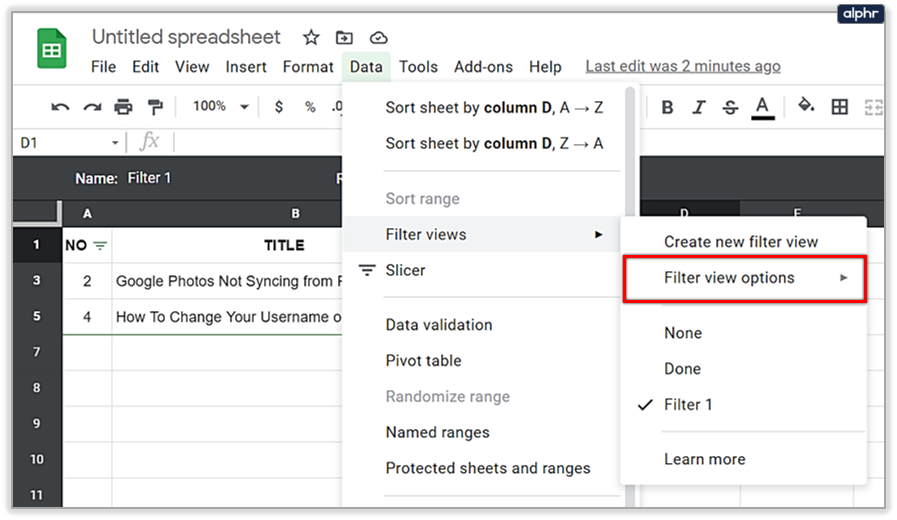Click the redo arrow icon

tap(92, 107)
